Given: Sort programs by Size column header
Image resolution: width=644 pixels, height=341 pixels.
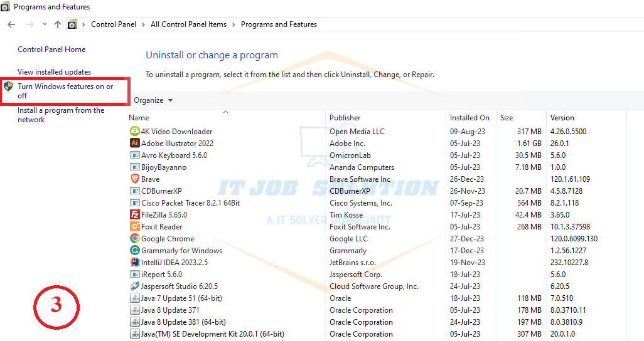Looking at the screenshot, I should [507, 118].
